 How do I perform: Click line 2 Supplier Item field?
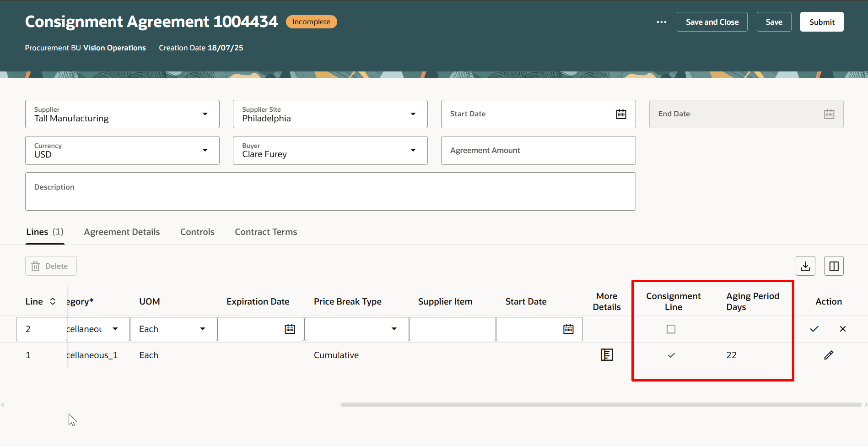(452, 329)
